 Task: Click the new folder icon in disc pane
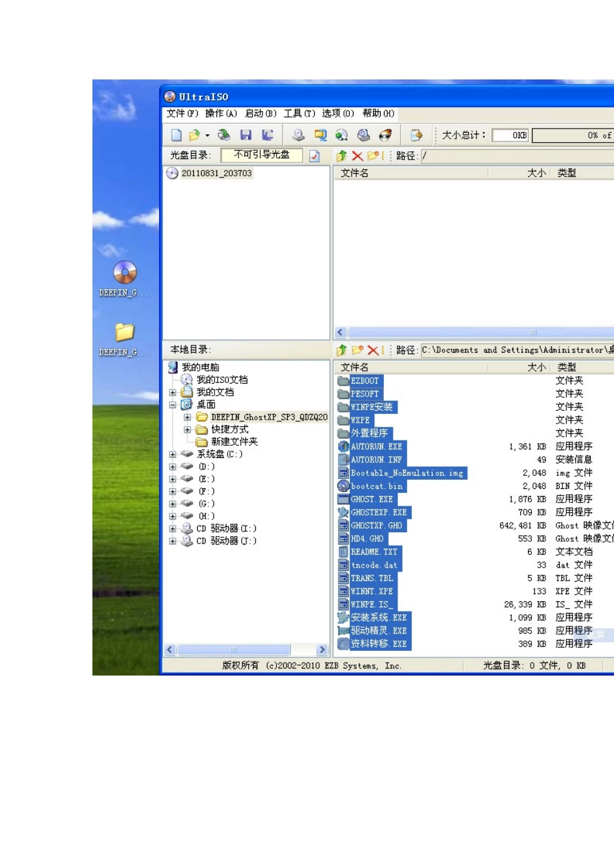[x=374, y=156]
